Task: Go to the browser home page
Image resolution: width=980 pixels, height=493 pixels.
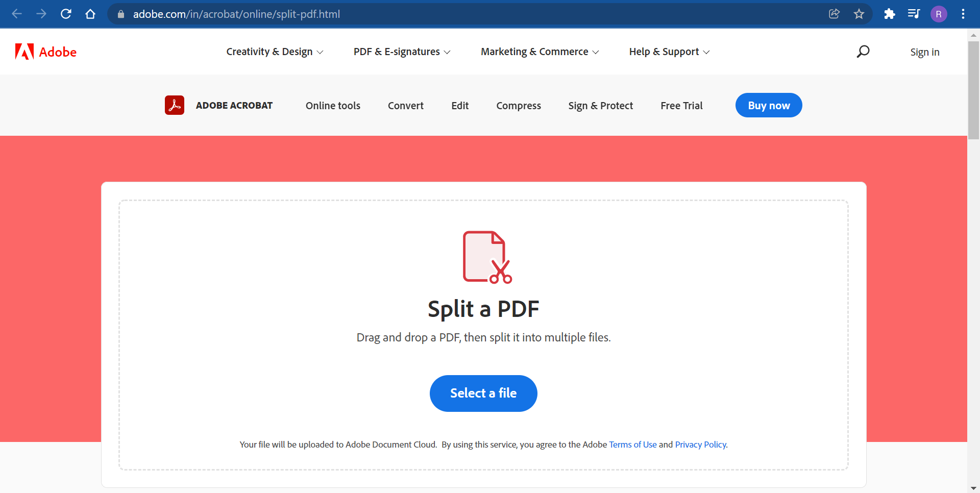Action: point(90,14)
